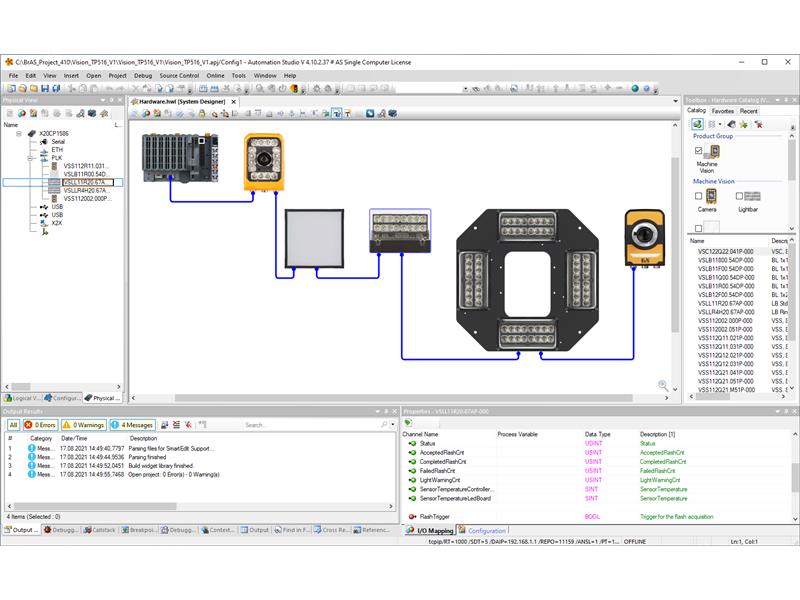Collapse the X20CP1586 tree node
Viewport: 800px width, 600px height.
click(19, 134)
